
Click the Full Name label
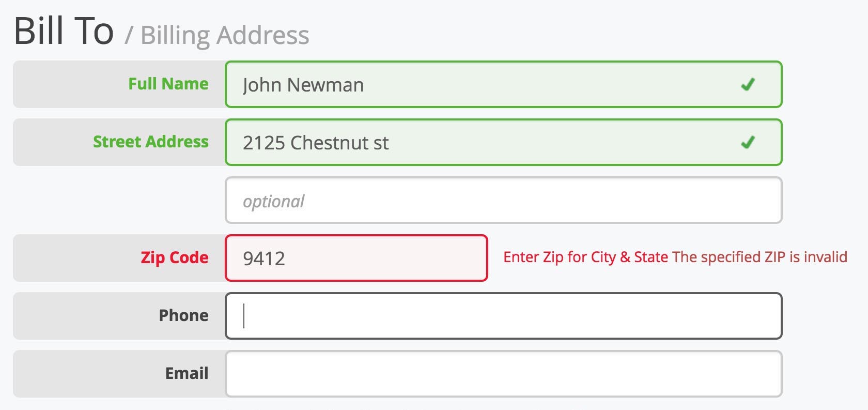167,83
